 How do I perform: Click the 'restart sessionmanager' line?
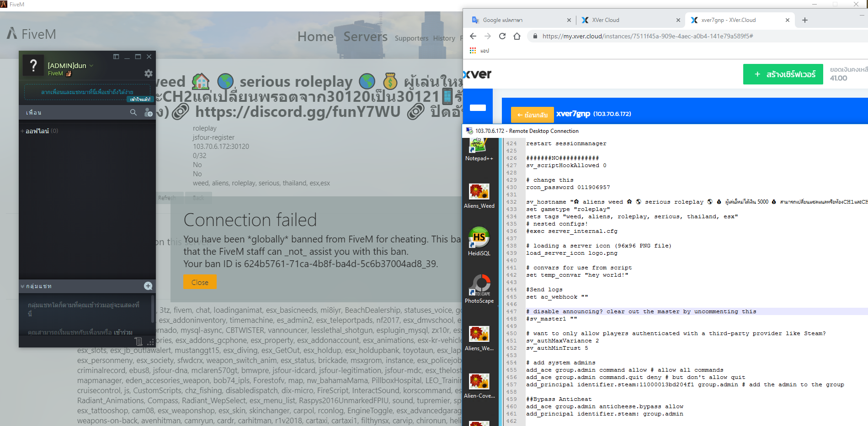[566, 143]
